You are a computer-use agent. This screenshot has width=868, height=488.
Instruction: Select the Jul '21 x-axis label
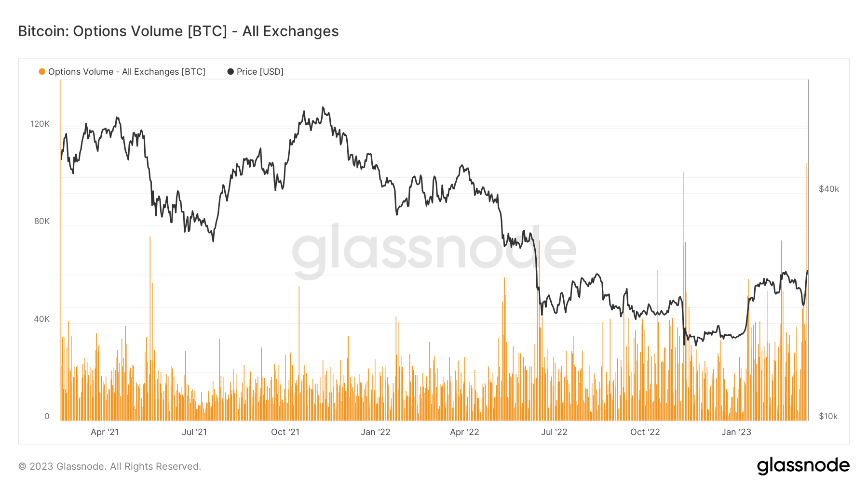click(x=194, y=432)
